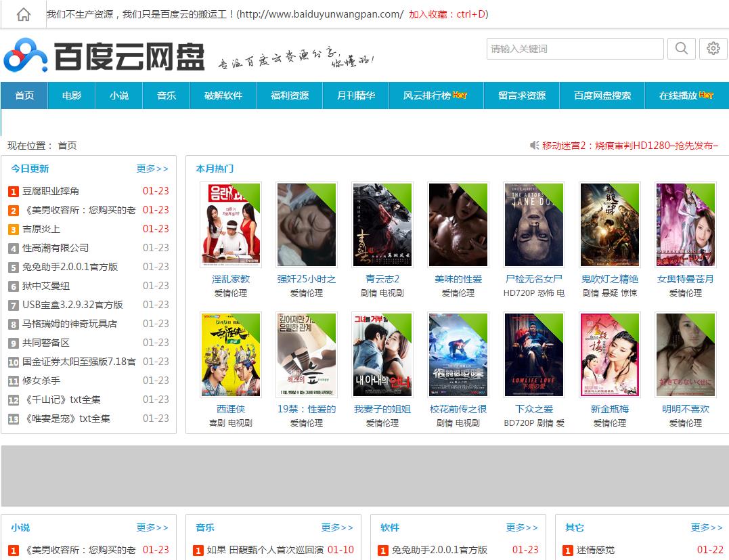729x560 pixels.
Task: Open 豆腐职业摔角 list entry
Action: 51,191
